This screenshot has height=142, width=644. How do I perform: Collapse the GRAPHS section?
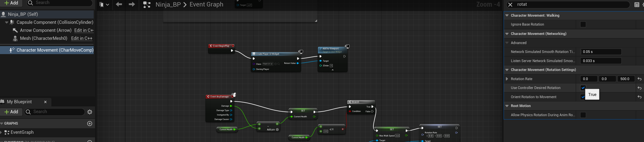pyautogui.click(x=2, y=124)
